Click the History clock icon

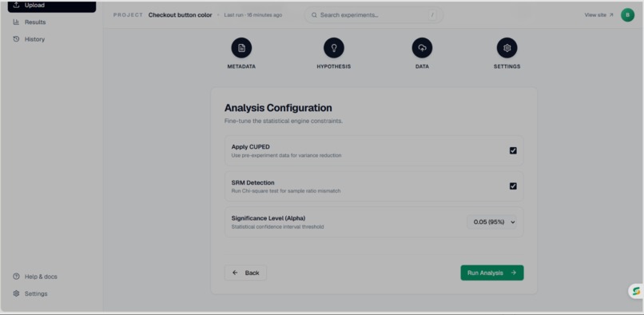(16, 39)
